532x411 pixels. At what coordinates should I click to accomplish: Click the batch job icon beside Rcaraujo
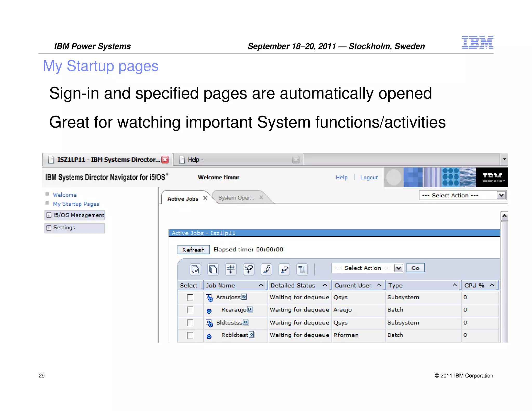209,311
